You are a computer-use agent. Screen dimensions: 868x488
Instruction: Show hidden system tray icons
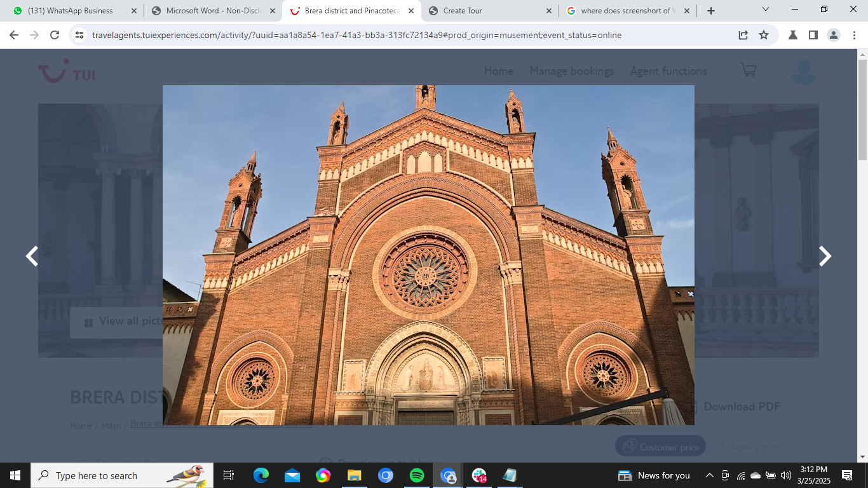709,475
